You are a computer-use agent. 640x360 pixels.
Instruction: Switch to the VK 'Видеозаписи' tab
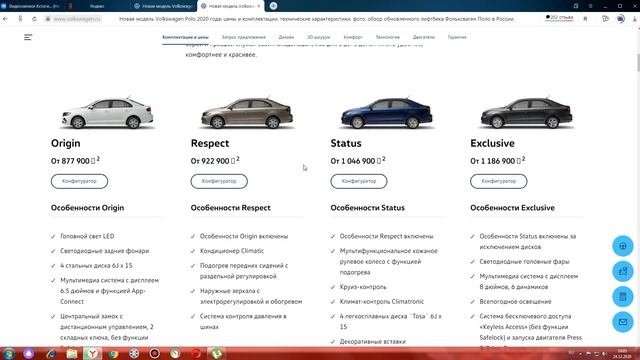pyautogui.click(x=31, y=6)
